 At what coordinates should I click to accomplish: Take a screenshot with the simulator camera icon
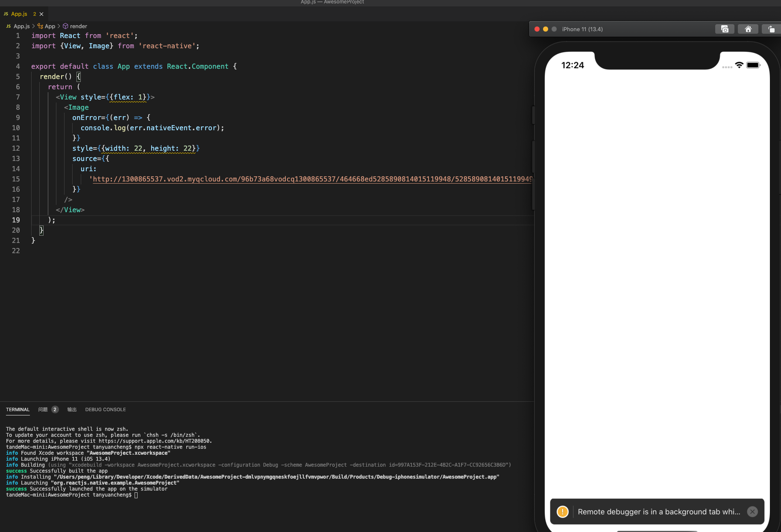click(x=724, y=29)
